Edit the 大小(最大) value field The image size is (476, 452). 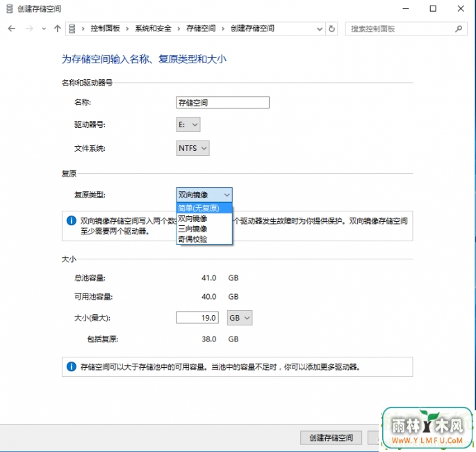pyautogui.click(x=197, y=318)
